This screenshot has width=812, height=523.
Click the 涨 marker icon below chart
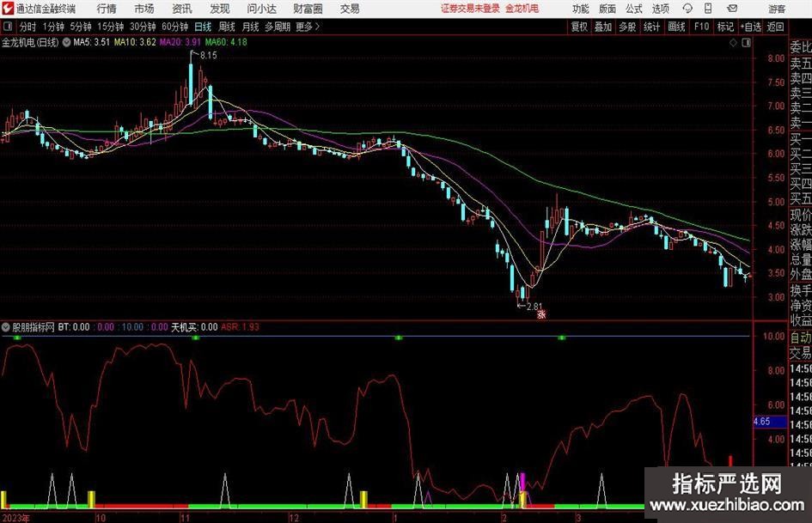point(541,313)
